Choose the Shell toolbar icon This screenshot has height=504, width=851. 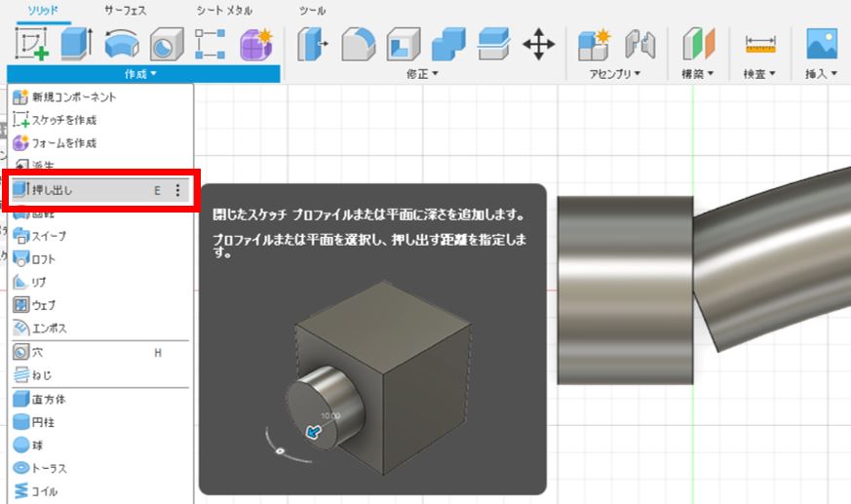404,44
